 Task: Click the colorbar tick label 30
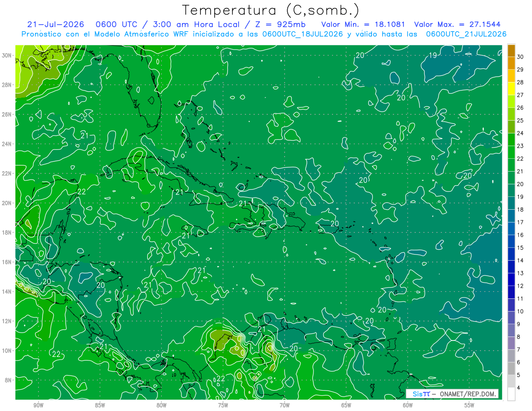click(520, 57)
